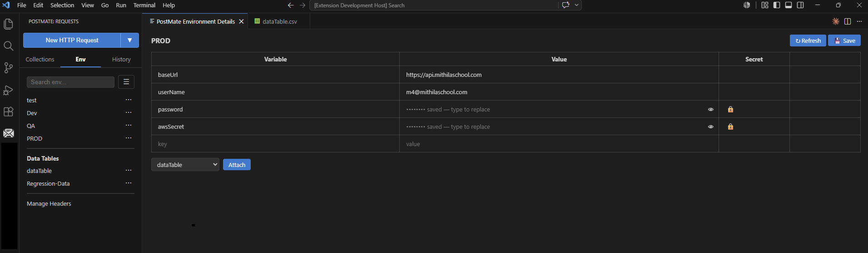This screenshot has width=868, height=253.
Task: Go back with navigation arrow
Action: tap(291, 5)
